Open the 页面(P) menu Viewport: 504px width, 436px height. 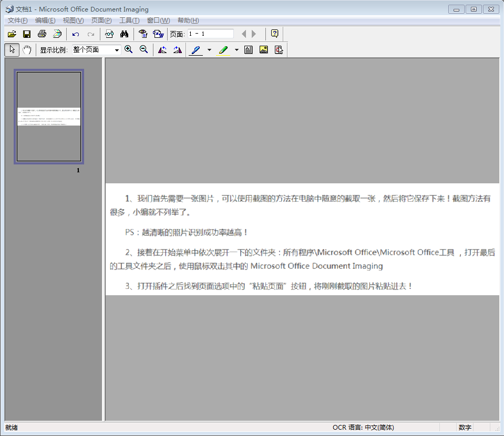click(x=101, y=20)
